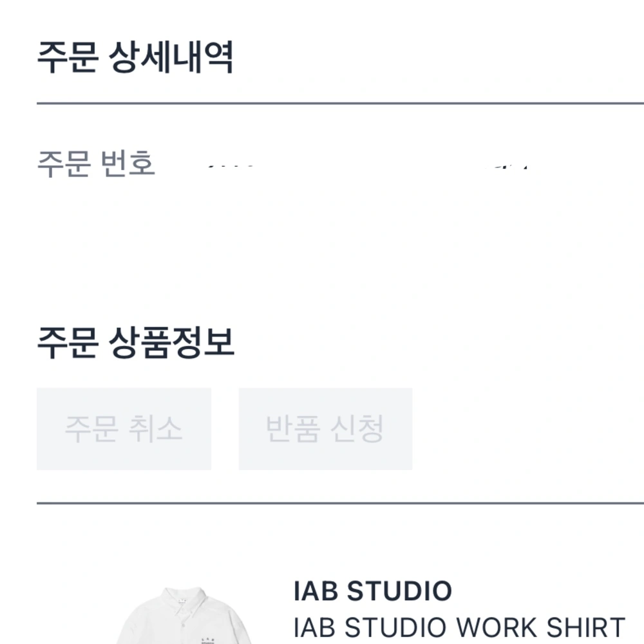Select the 주문 상품정보 section heading
Image resolution: width=644 pixels, height=644 pixels.
[135, 343]
